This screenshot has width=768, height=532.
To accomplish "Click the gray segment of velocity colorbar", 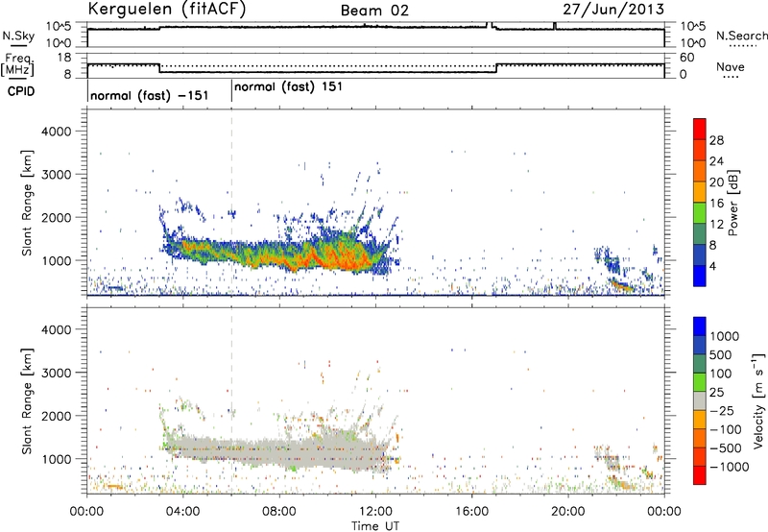I will coord(700,401).
